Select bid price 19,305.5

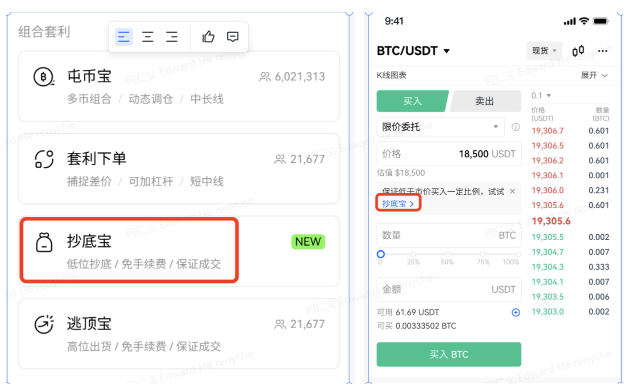(547, 237)
